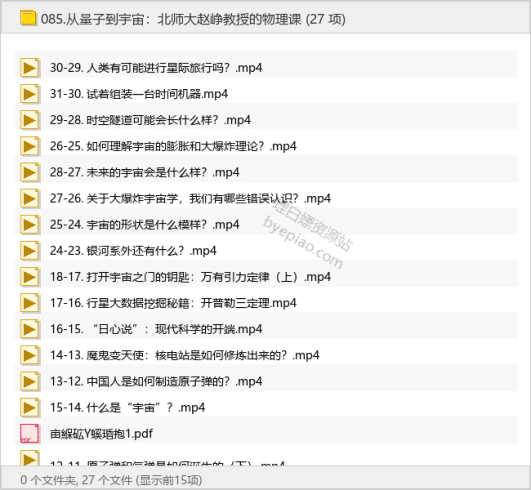Image resolution: width=531 pixels, height=490 pixels.
Task: Click the yellow folder icon in header
Action: (28, 18)
